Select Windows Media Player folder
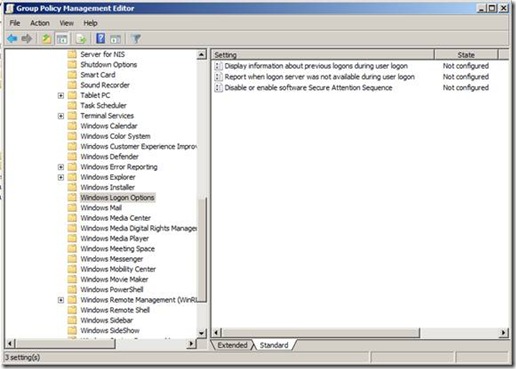This screenshot has width=516, height=369. pos(115,238)
